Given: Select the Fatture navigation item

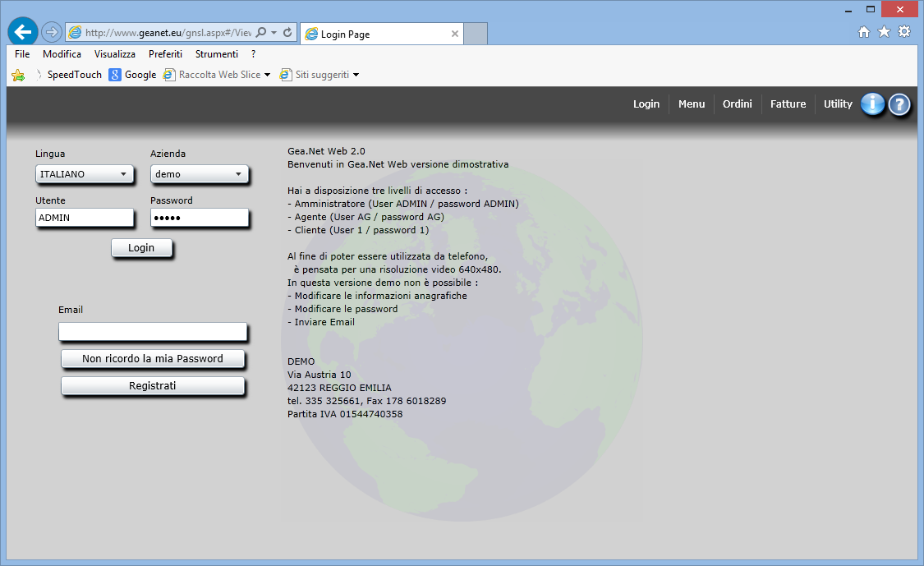Looking at the screenshot, I should 788,104.
